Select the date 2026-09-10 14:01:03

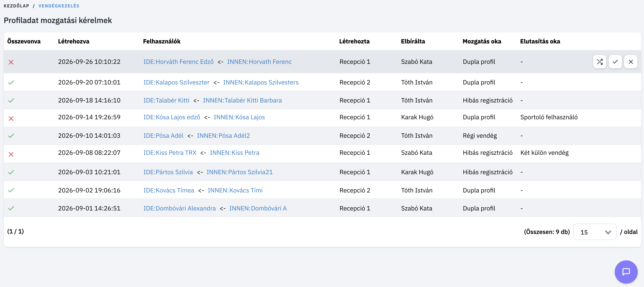pyautogui.click(x=89, y=135)
